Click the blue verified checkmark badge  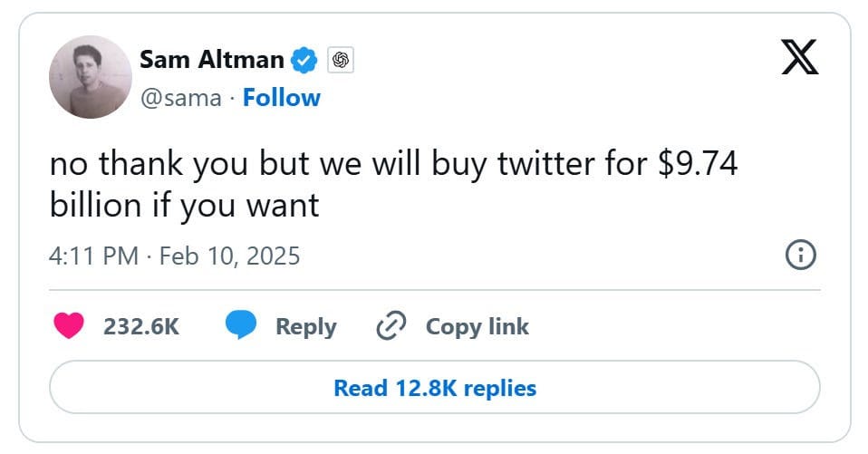(304, 61)
